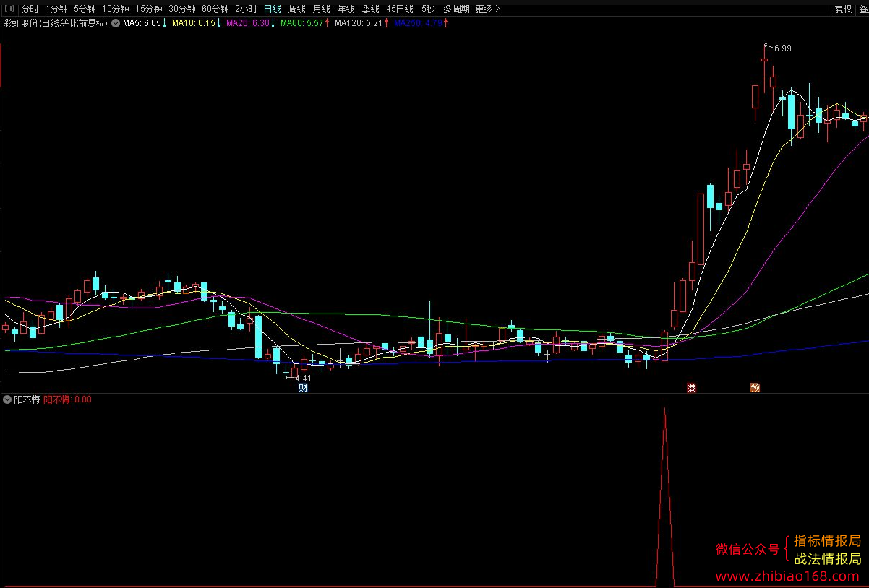Click the 4.41 low price label
869x588 pixels.
[x=303, y=378]
